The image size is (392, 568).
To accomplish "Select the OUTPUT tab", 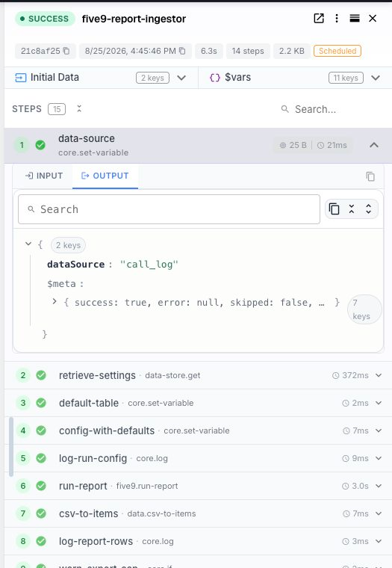I will point(105,176).
